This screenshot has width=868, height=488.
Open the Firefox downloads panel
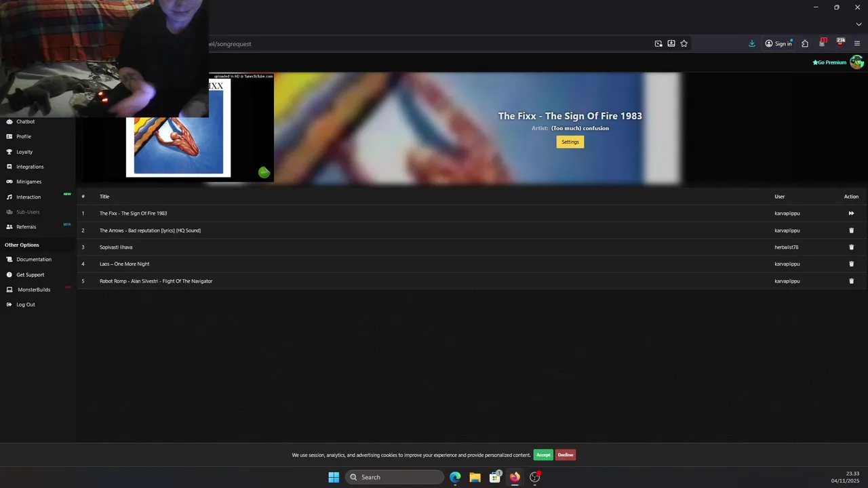point(752,43)
